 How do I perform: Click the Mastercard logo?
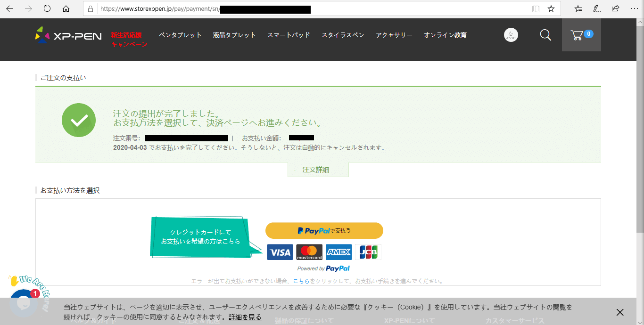tap(309, 252)
